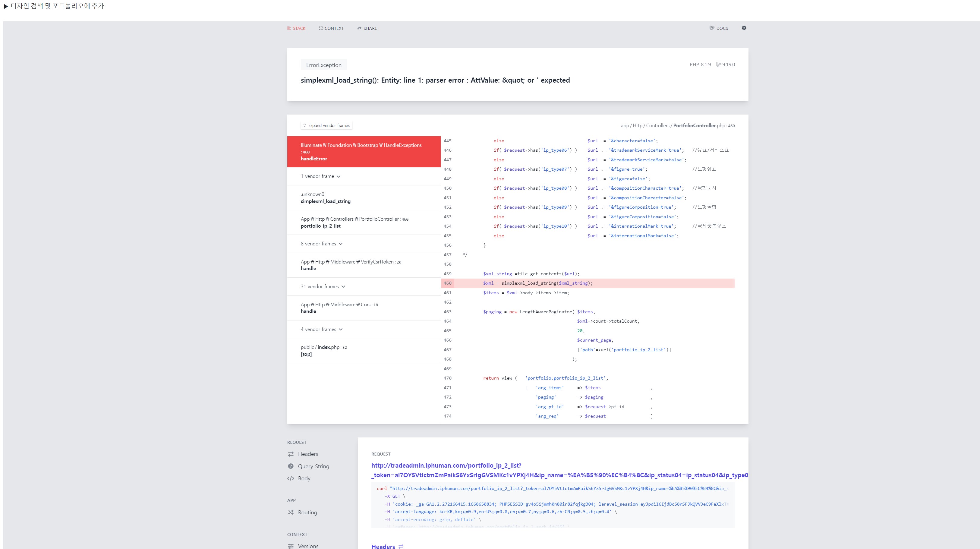Open Query String sidebar item
This screenshot has height=549, width=980.
[x=313, y=466]
